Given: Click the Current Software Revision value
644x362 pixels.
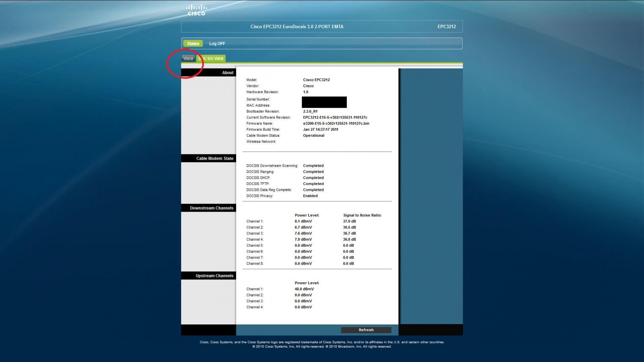Looking at the screenshot, I should pos(335,117).
